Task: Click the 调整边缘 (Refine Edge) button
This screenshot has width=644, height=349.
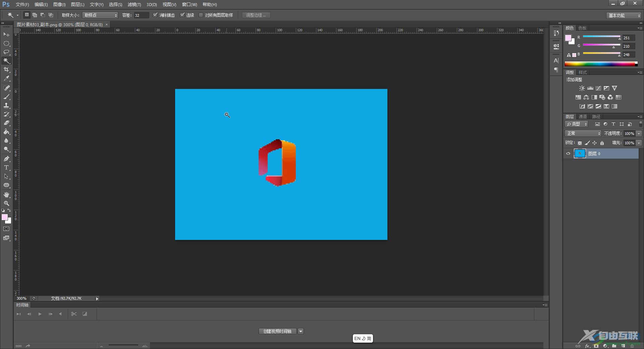Action: (256, 15)
